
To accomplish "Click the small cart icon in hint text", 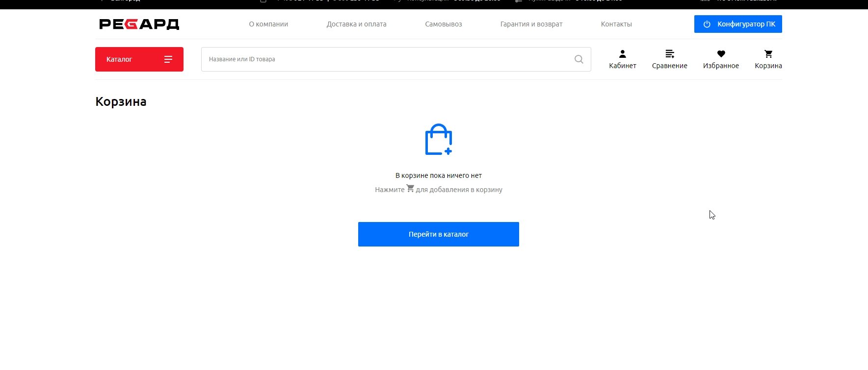I will tap(410, 188).
